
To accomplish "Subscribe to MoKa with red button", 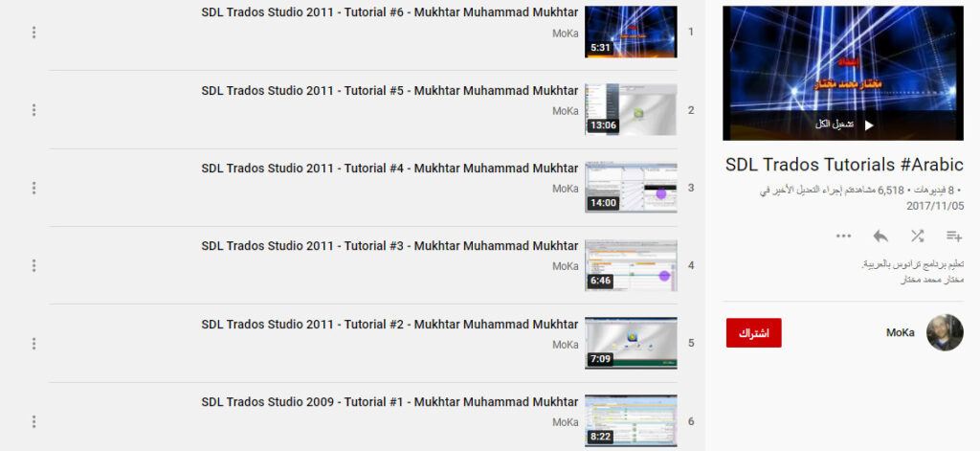I will tap(754, 333).
